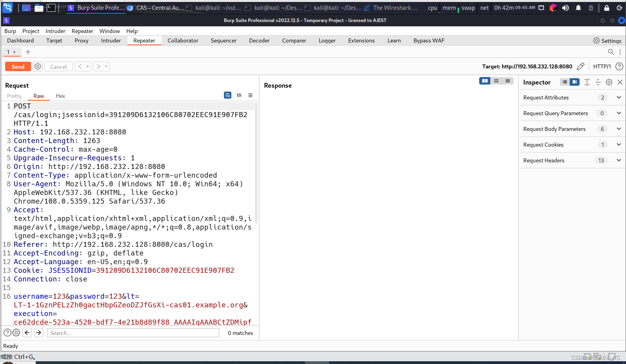Open the request editor hamburger menu
626x364 pixels.
tap(250, 95)
